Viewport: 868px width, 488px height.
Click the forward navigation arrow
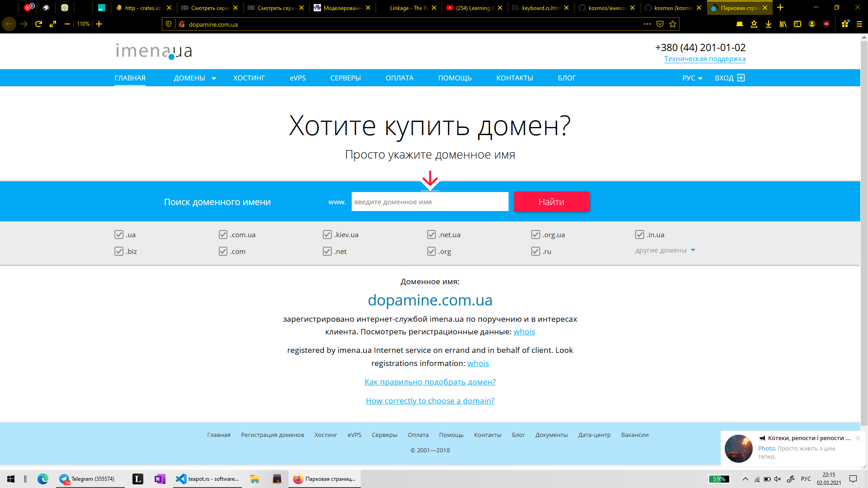(24, 24)
